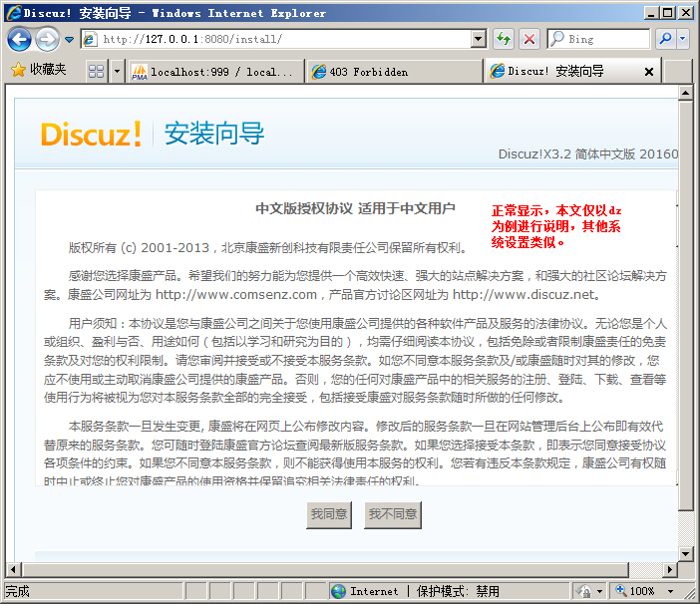This screenshot has height=604, width=700.
Task: Click the 中文版授权协议 适用于中文用户 title
Action: pos(355,208)
